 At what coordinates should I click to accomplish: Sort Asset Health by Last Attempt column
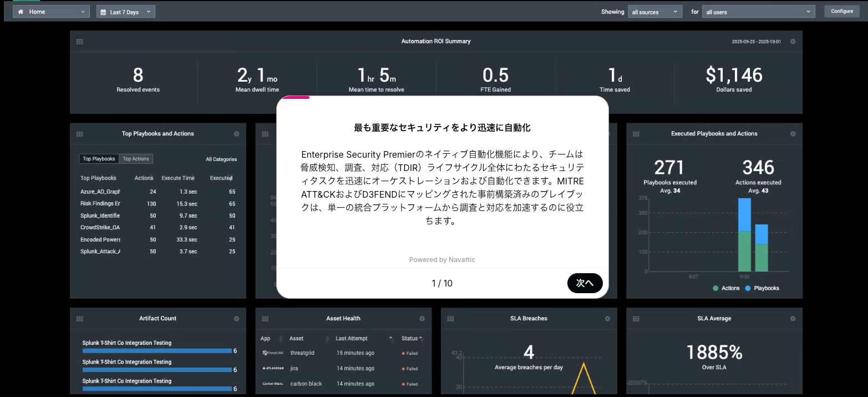click(x=352, y=339)
